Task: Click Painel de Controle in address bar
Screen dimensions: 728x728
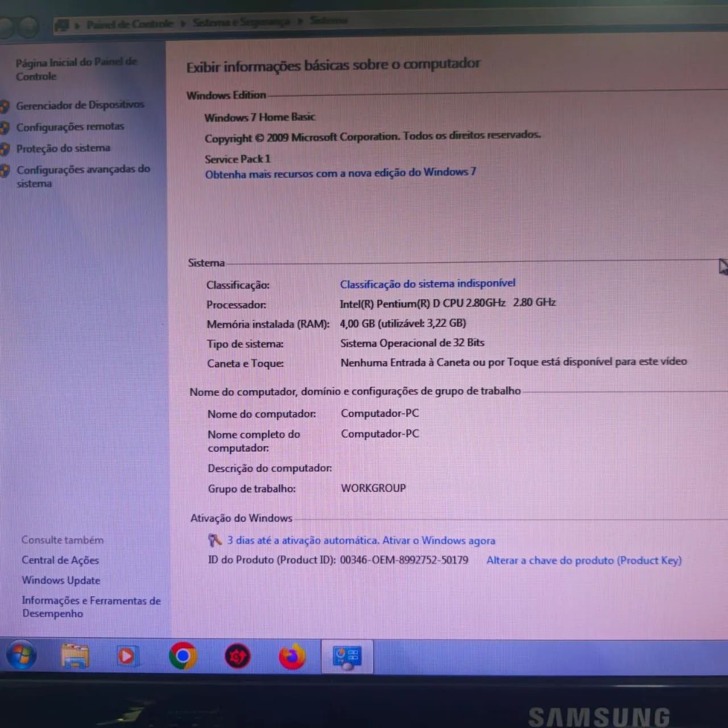Action: click(130, 24)
